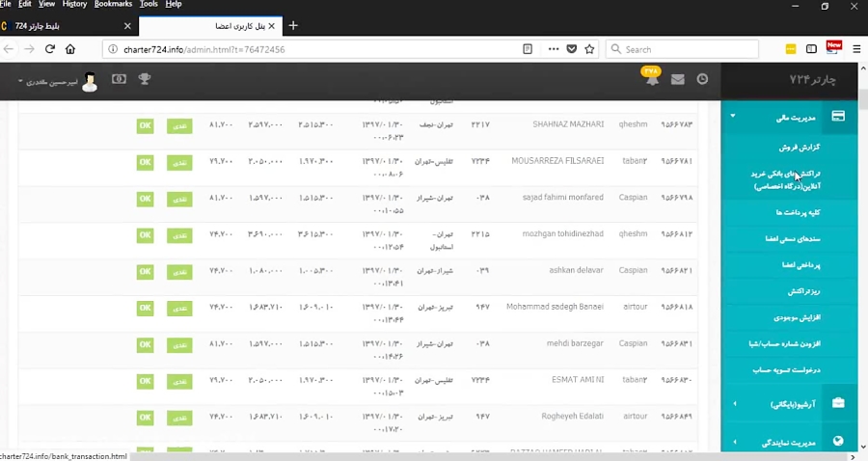868x461 pixels.
Task: Reload the current page
Action: pos(50,48)
